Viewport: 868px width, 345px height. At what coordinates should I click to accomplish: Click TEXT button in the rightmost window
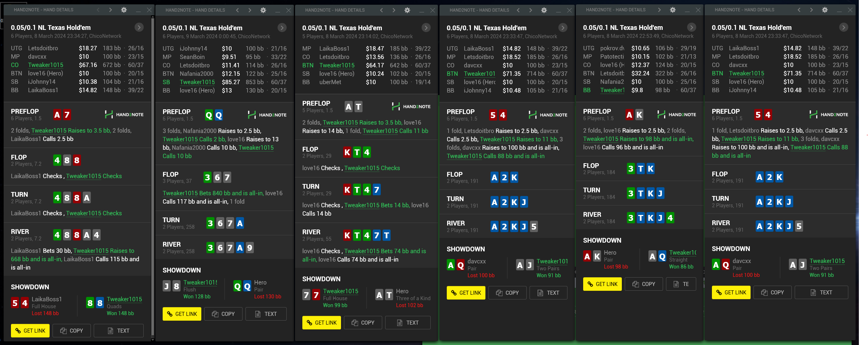[821, 293]
